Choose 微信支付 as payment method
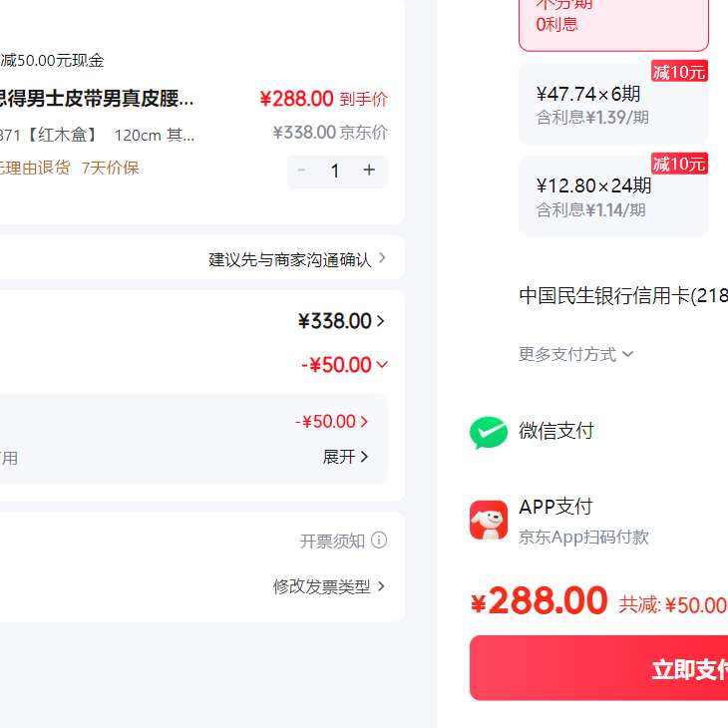Screen dimensions: 728x728 (555, 431)
